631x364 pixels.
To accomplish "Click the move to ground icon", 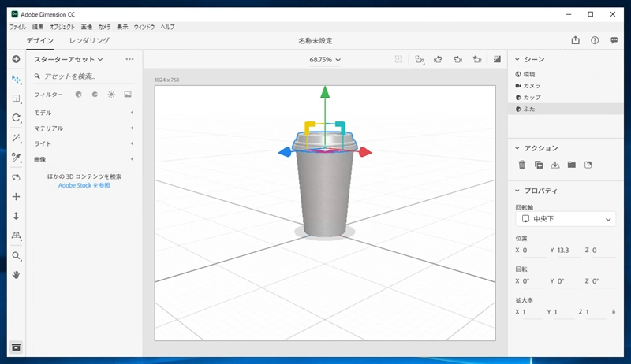I will pyautogui.click(x=555, y=165).
